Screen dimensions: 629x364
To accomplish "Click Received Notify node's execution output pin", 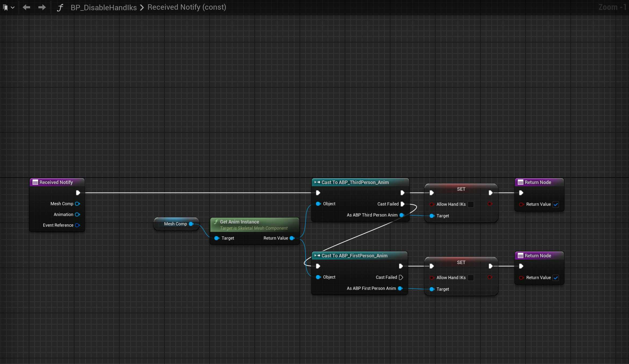I will [x=78, y=193].
